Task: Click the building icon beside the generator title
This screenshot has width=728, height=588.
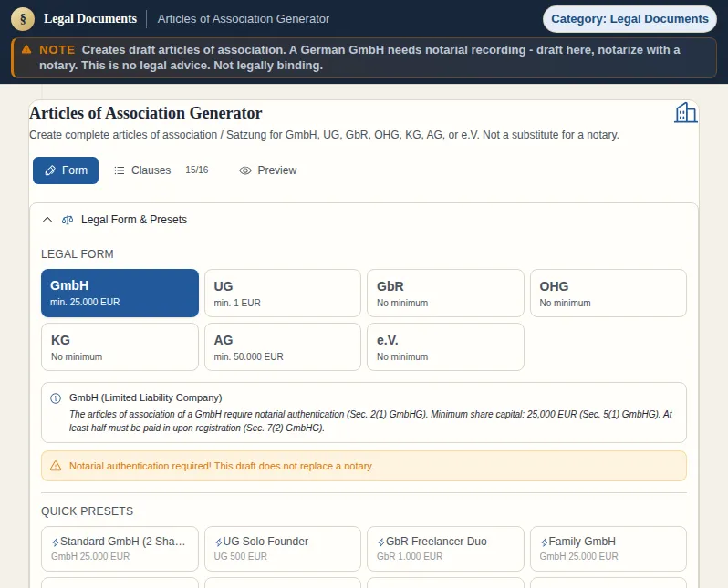Action: (x=686, y=113)
